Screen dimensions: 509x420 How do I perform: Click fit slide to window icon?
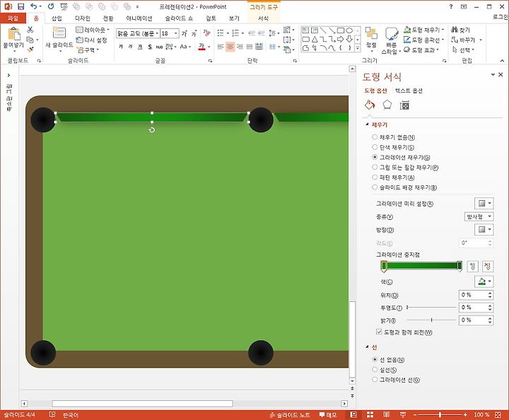[x=498, y=414]
